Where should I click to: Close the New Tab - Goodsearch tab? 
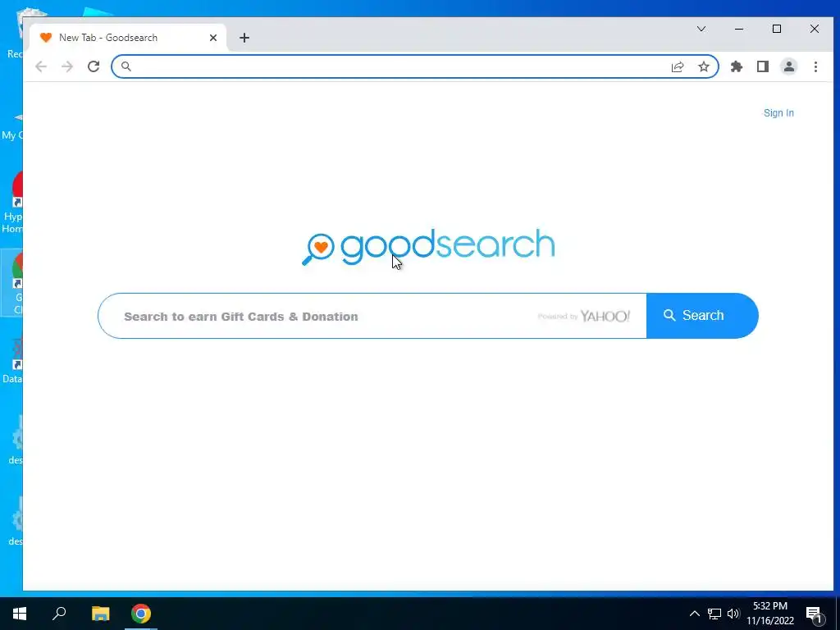point(213,38)
